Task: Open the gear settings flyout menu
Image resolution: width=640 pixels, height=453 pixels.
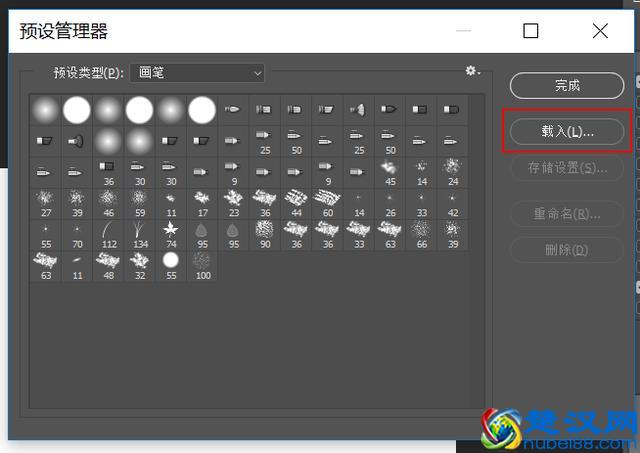Action: tap(472, 71)
